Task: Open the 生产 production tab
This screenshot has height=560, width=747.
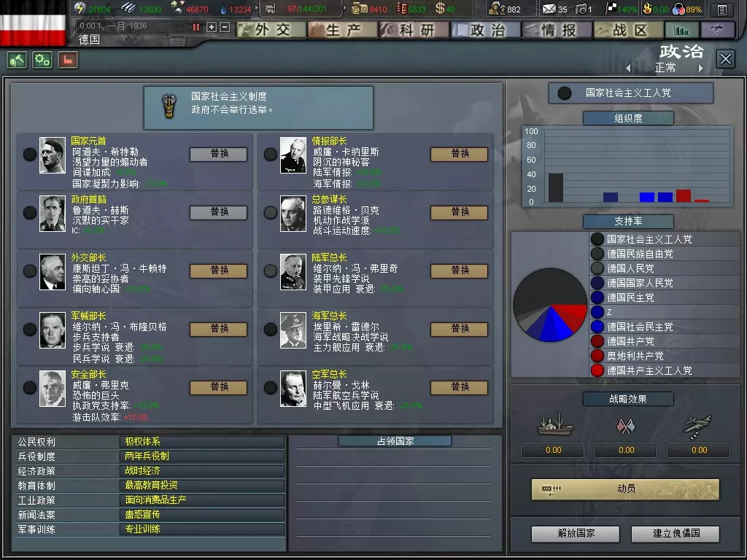Action: pyautogui.click(x=343, y=30)
